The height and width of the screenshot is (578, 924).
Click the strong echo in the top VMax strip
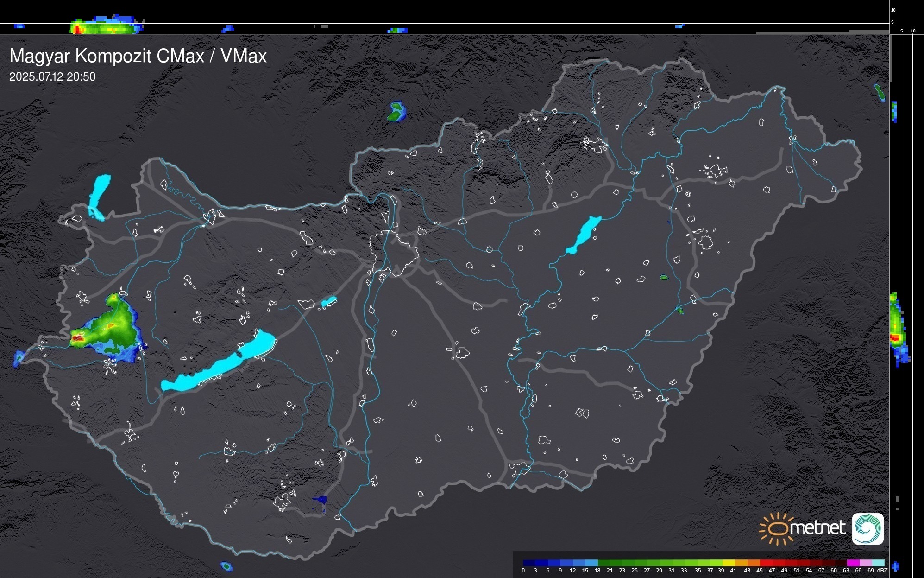pyautogui.click(x=78, y=29)
